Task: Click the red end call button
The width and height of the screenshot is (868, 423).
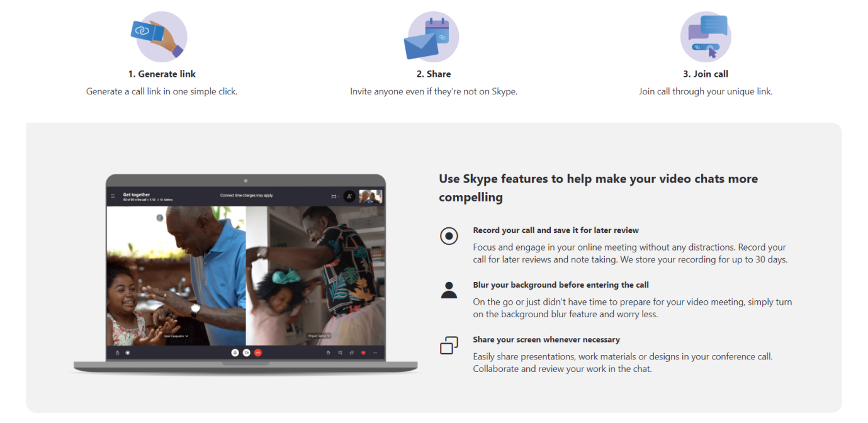Action: coord(258,352)
